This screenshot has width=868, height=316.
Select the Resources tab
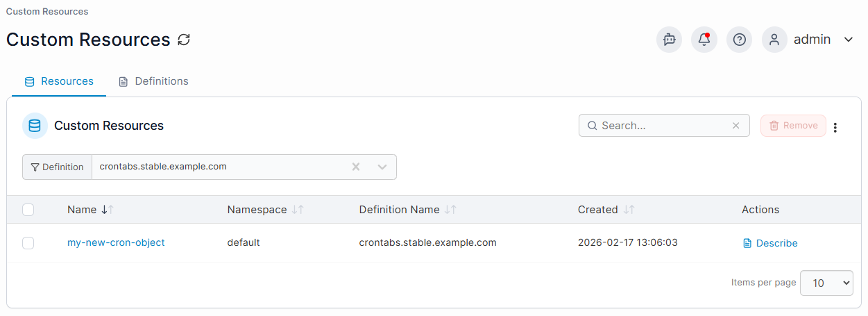59,81
